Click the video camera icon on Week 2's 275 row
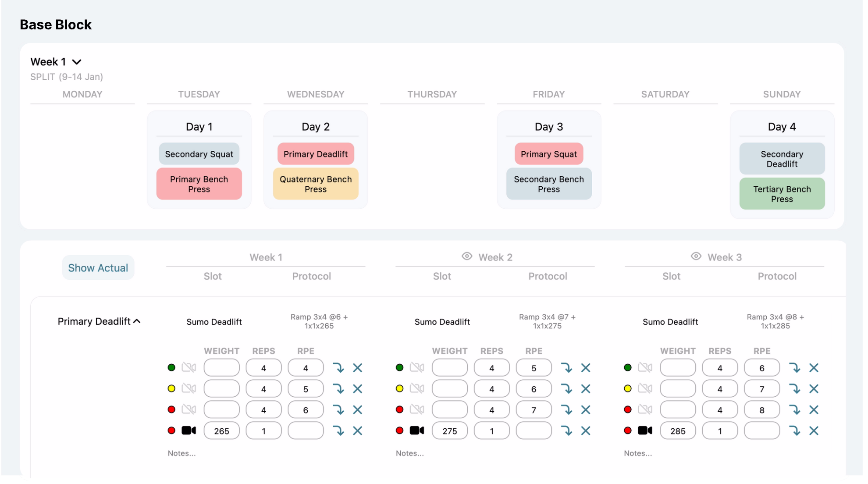Viewport: 868px width, 484px height. click(416, 431)
